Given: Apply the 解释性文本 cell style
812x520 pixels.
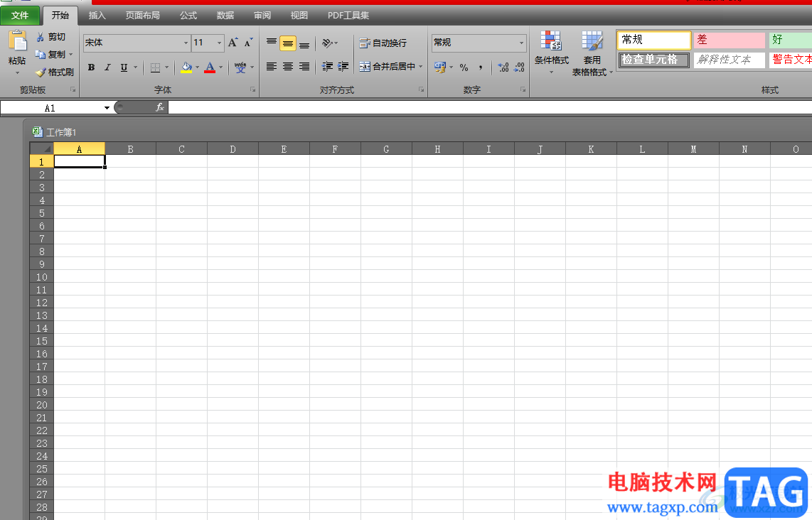Looking at the screenshot, I should pos(729,60).
